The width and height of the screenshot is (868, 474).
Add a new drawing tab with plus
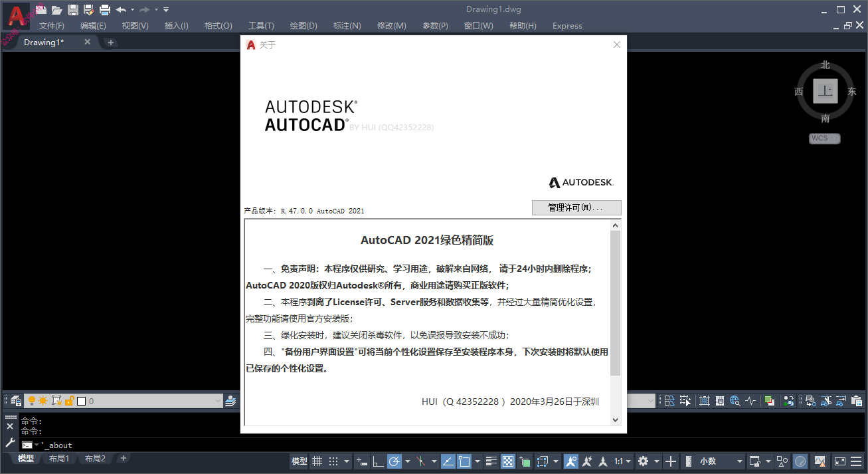point(111,43)
